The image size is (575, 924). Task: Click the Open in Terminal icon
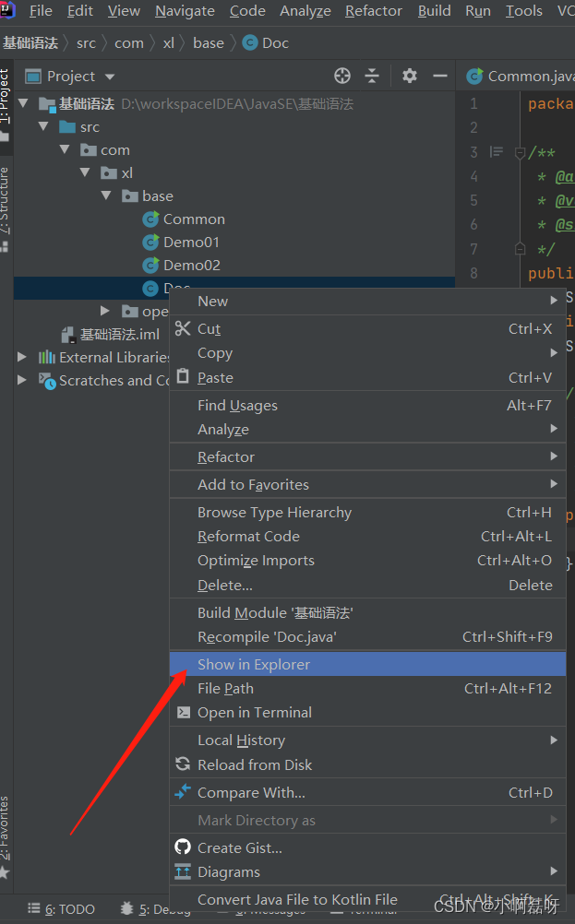pyautogui.click(x=184, y=713)
